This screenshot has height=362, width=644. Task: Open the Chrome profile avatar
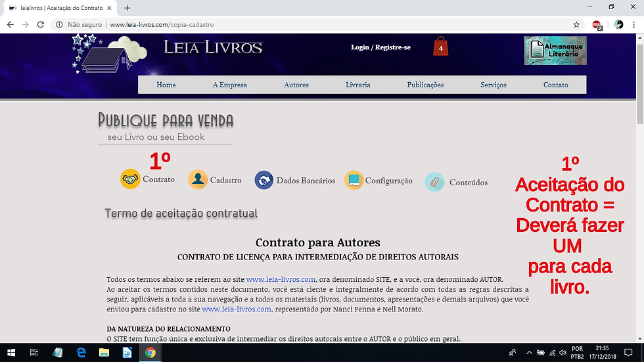coord(618,24)
